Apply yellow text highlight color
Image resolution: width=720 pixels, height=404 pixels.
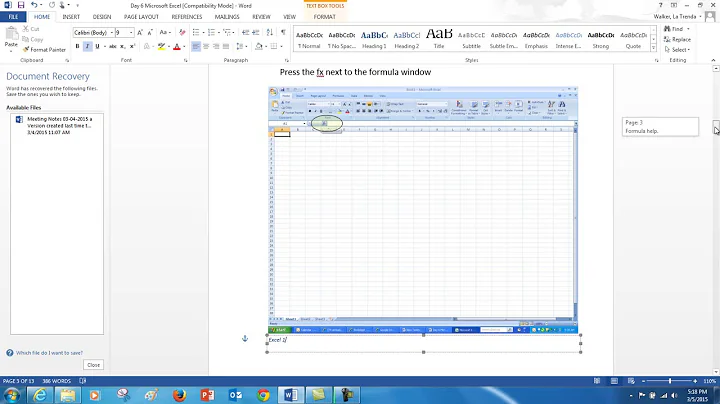coord(161,46)
